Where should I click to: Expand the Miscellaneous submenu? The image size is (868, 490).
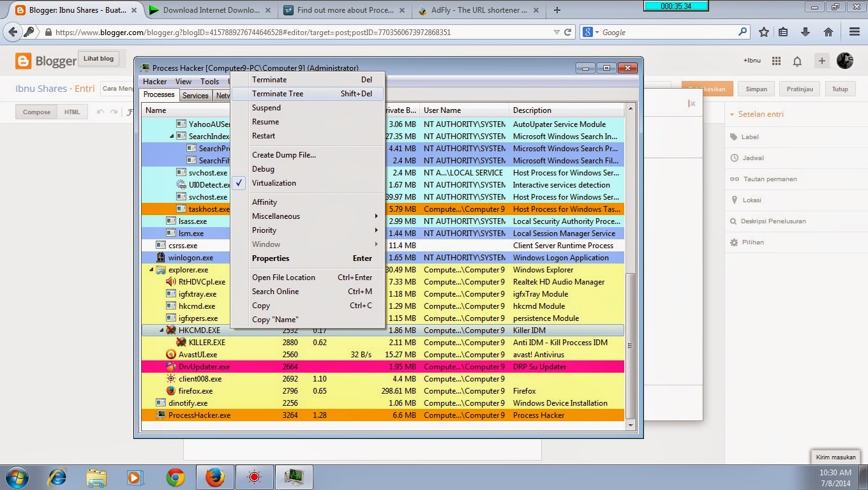pyautogui.click(x=306, y=216)
